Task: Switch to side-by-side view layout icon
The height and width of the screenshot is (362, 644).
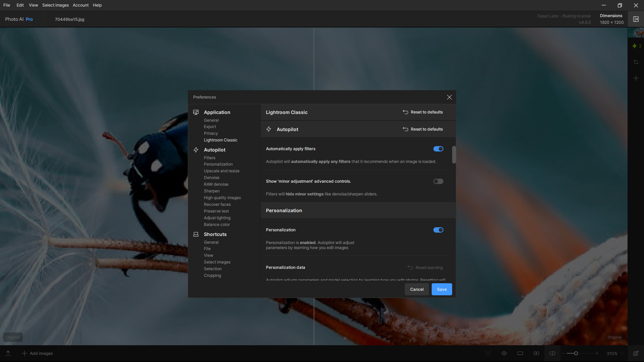Action: pyautogui.click(x=536, y=353)
